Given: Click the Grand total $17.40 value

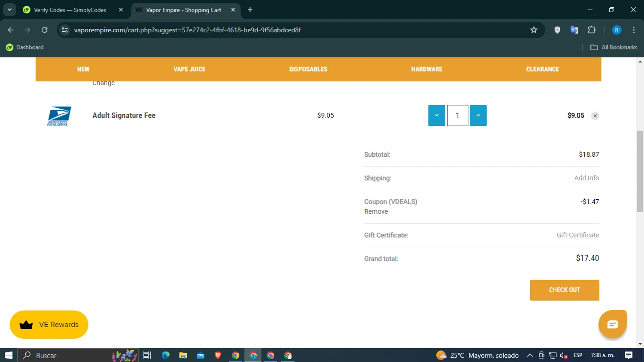Looking at the screenshot, I should point(587,258).
